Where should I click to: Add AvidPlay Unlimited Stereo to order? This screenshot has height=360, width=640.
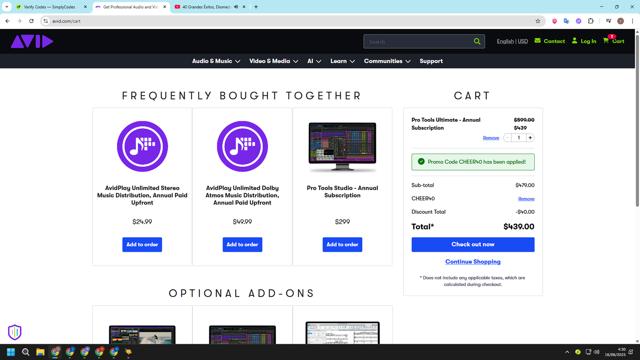[142, 244]
